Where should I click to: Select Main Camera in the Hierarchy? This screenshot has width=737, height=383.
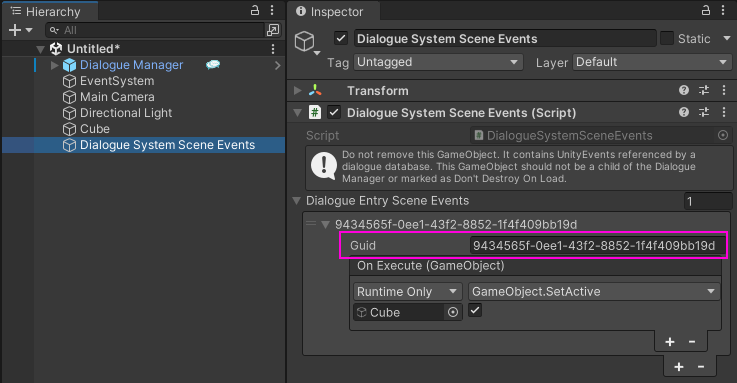(117, 97)
